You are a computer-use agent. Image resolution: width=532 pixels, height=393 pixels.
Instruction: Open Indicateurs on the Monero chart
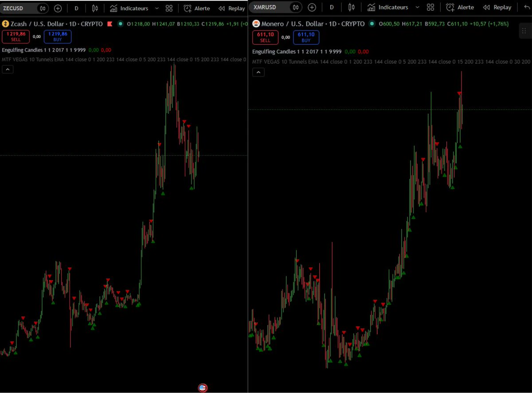pyautogui.click(x=387, y=8)
